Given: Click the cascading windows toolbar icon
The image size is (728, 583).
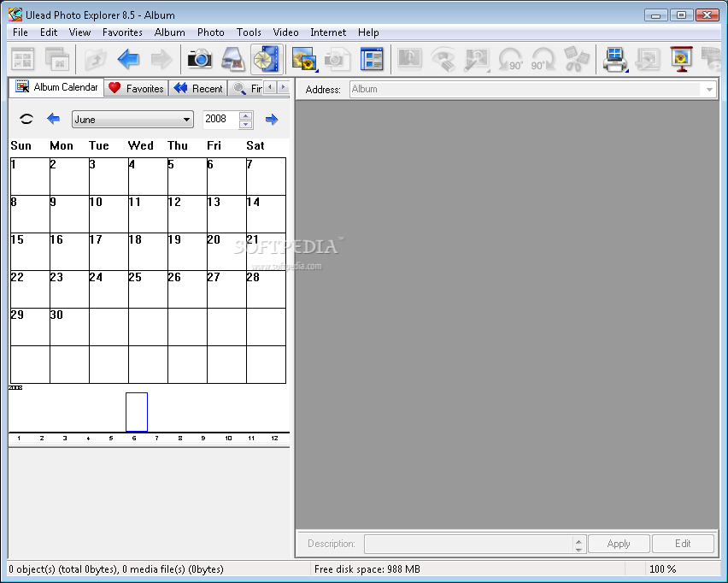Looking at the screenshot, I should pos(57,60).
